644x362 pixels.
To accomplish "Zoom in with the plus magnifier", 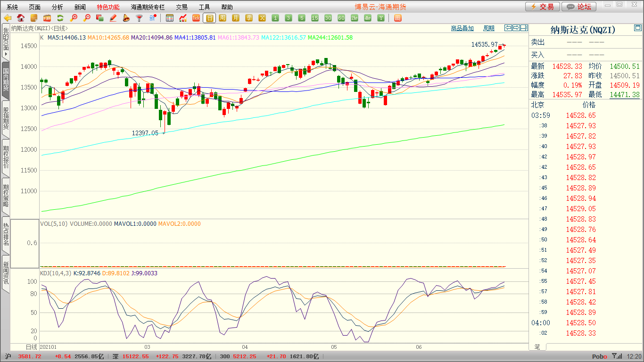I will (74, 18).
